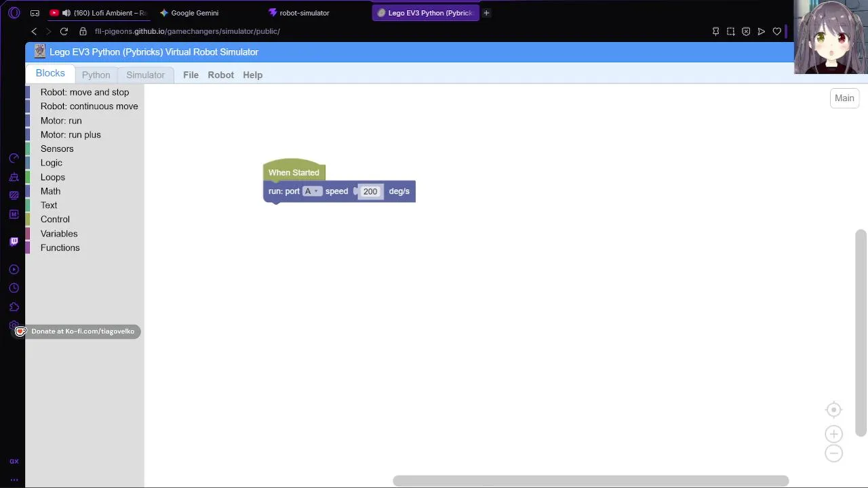Open the Opera menu logo icon

point(14,13)
